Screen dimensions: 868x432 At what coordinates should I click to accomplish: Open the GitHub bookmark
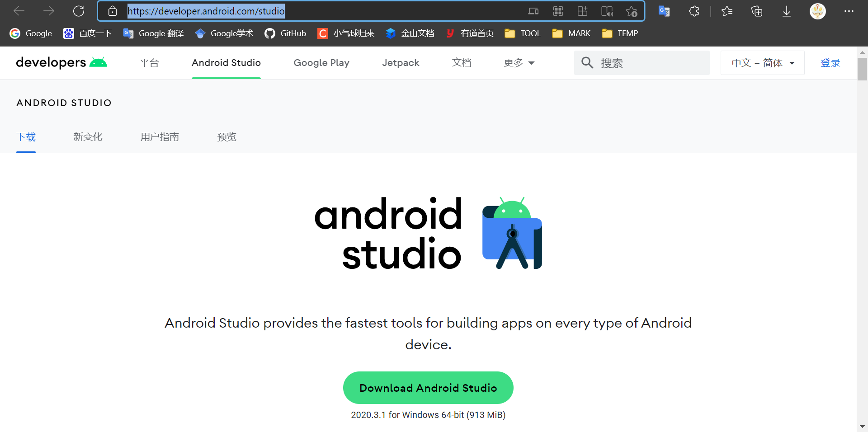tap(285, 33)
